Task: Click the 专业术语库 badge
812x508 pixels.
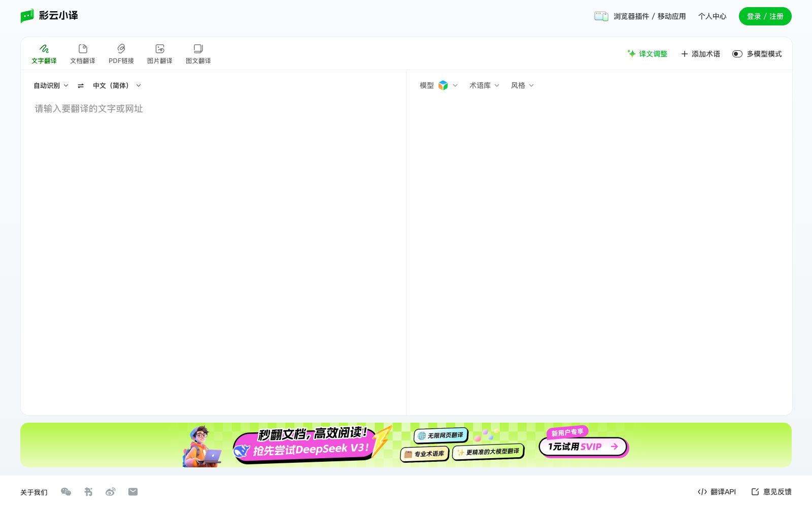Action: (424, 454)
